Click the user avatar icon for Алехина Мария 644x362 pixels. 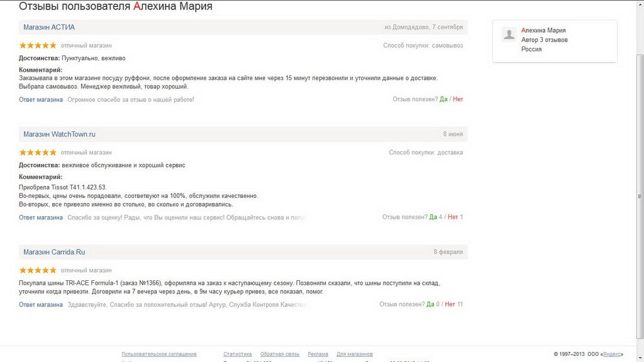pos(509,35)
